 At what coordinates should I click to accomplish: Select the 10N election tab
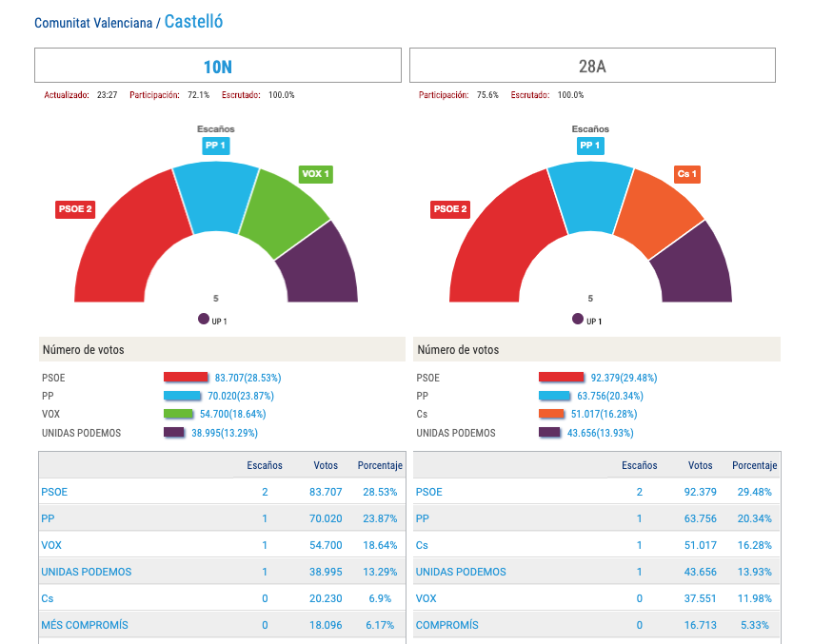pos(217,67)
